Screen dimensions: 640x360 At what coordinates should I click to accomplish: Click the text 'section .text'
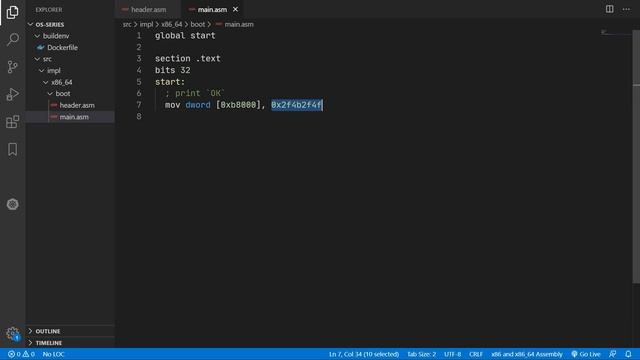click(187, 59)
